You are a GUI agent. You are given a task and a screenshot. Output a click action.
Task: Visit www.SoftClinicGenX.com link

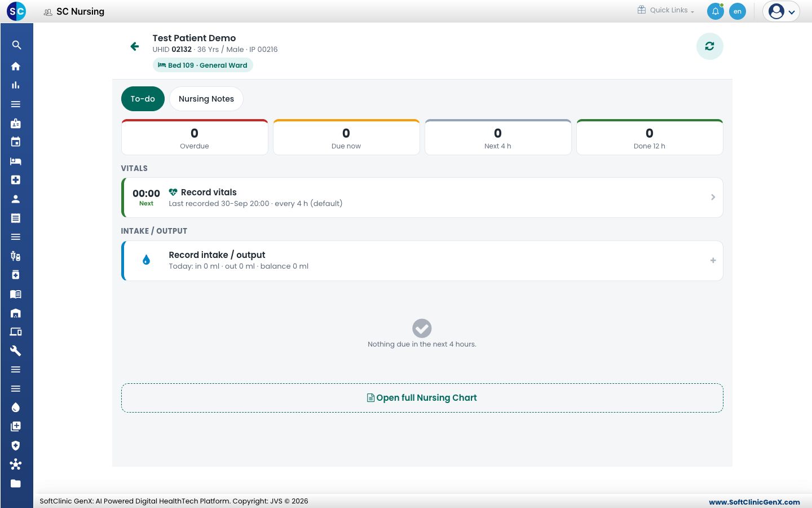[x=754, y=502]
